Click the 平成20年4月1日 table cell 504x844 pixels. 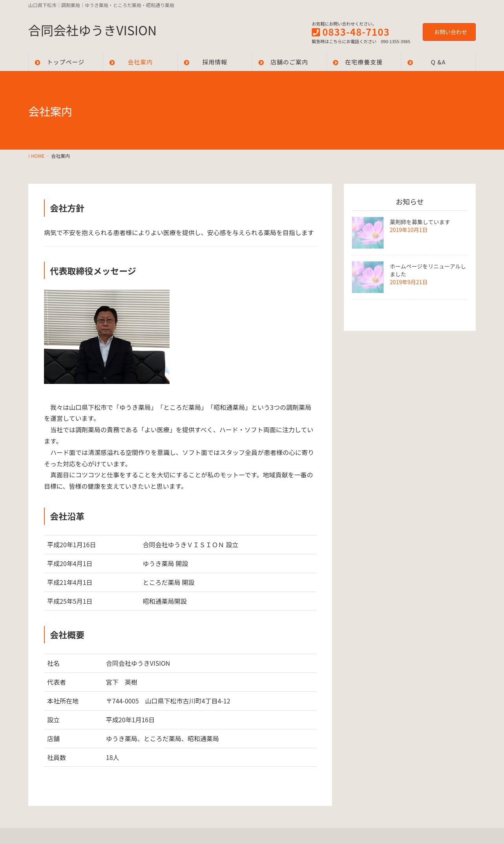click(92, 564)
